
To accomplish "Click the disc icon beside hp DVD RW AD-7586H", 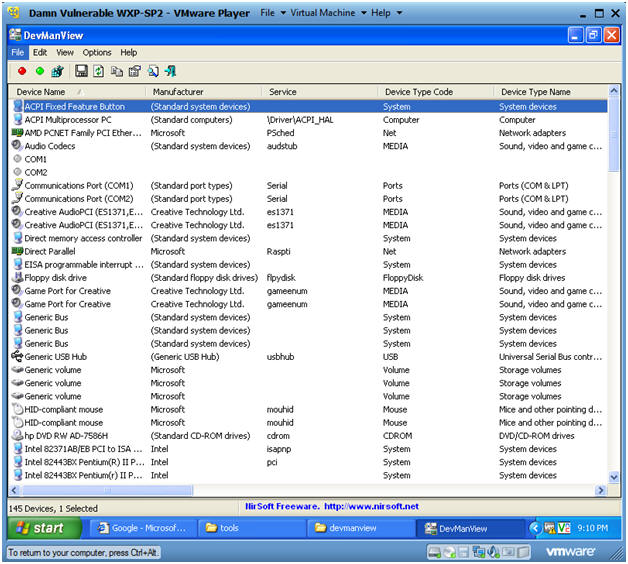I will coord(18,435).
